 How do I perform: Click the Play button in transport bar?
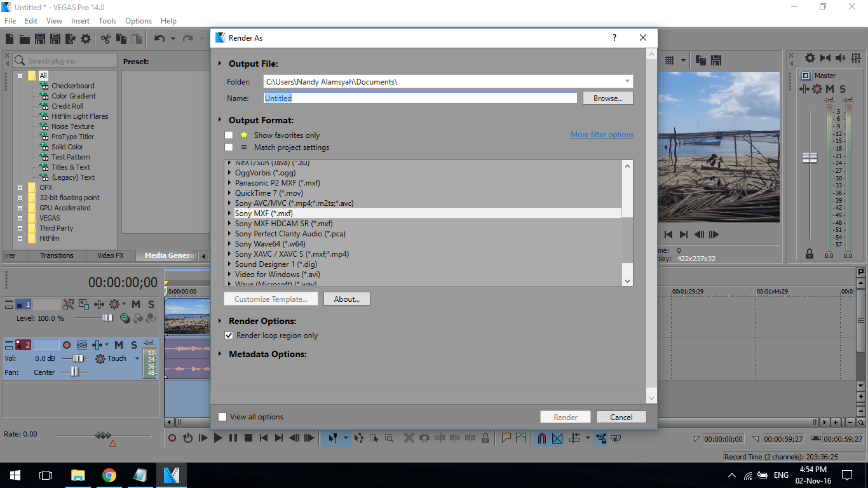(218, 438)
